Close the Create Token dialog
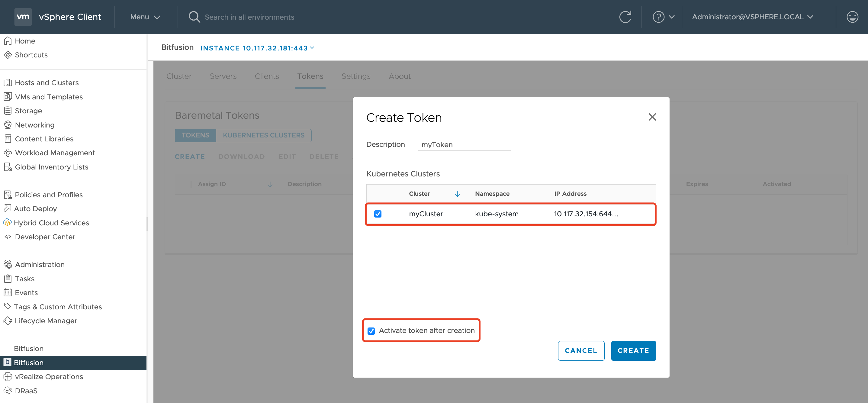This screenshot has height=403, width=868. (x=652, y=117)
